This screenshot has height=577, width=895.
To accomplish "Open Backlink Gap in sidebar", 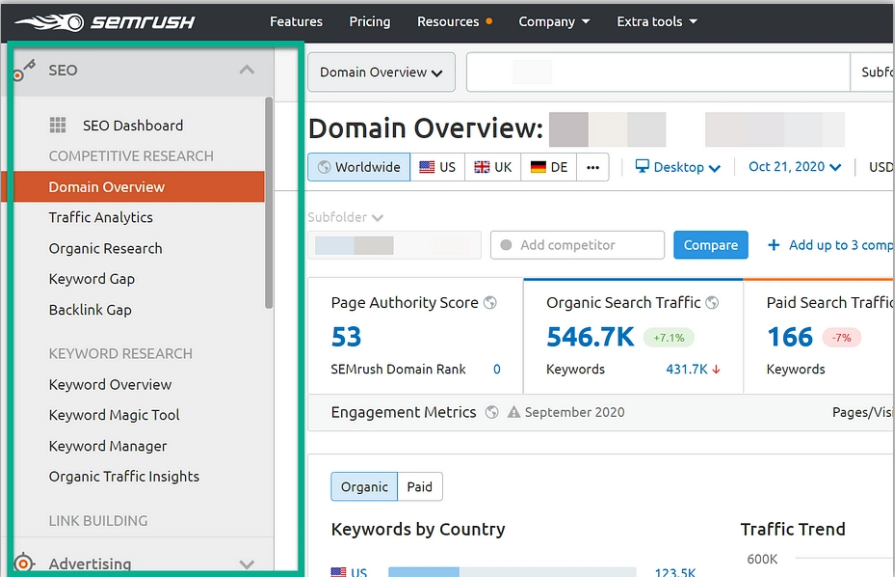I will [x=90, y=310].
